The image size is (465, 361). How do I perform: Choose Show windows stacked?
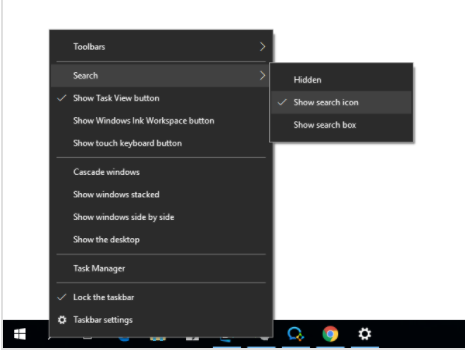click(x=161, y=194)
